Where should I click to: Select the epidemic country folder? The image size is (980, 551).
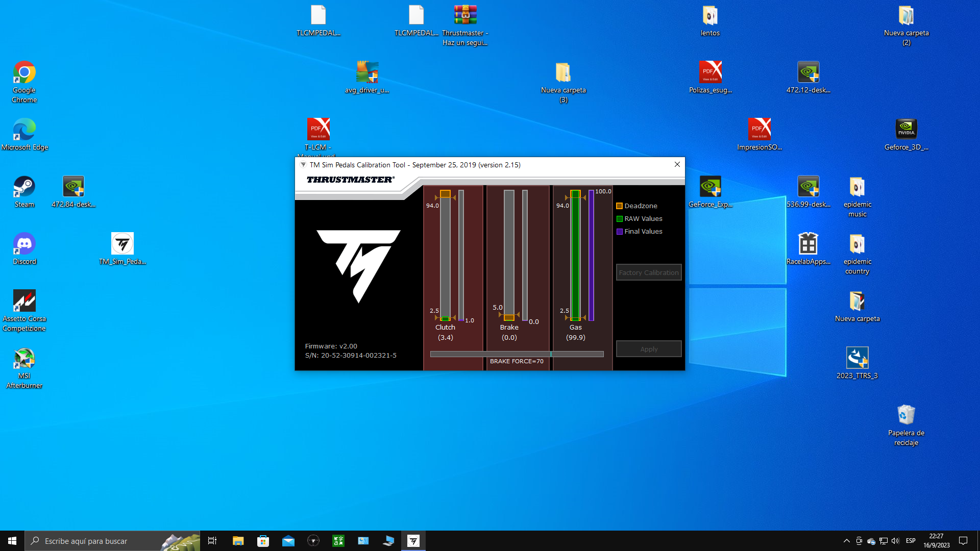[x=857, y=254]
